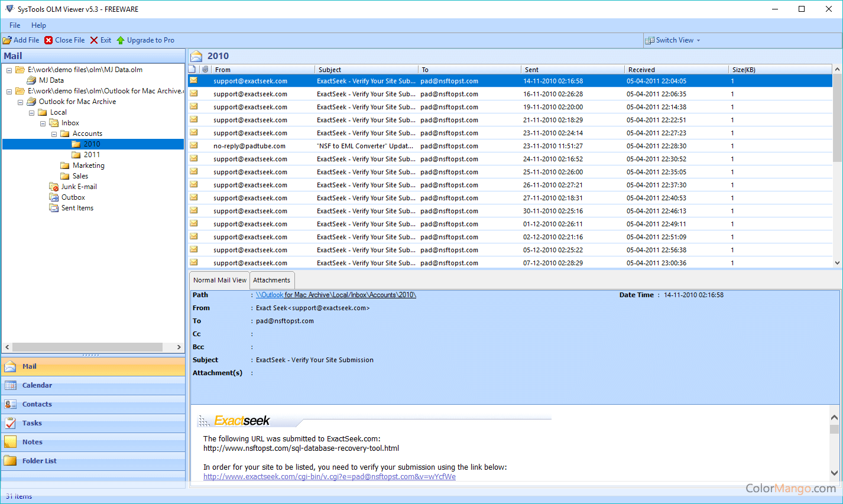Click the Mail icon in navigation pane

click(10, 367)
